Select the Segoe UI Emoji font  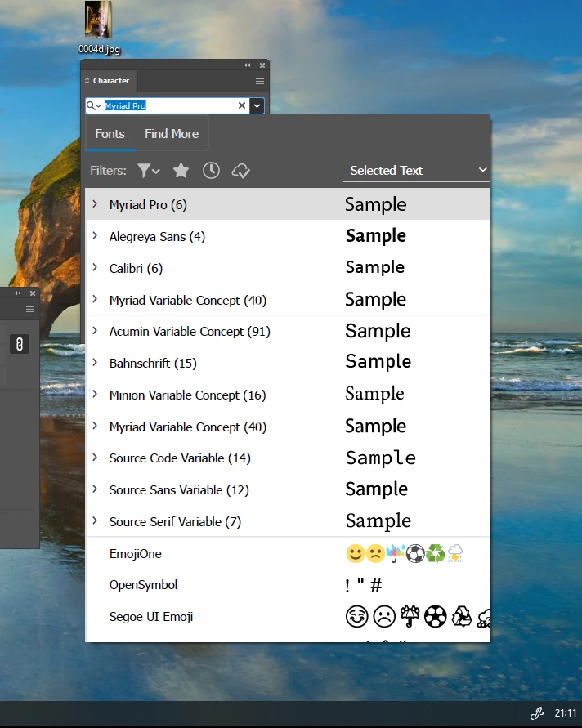point(151,617)
